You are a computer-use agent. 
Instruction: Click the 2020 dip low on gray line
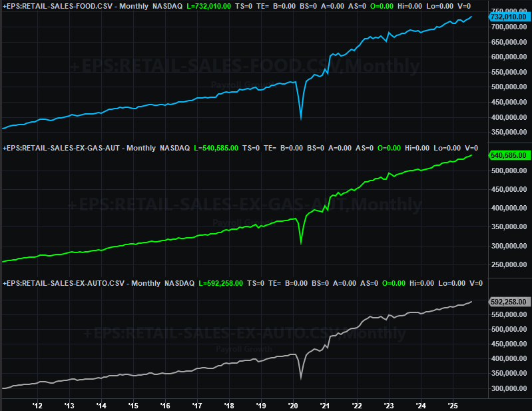pyautogui.click(x=301, y=378)
